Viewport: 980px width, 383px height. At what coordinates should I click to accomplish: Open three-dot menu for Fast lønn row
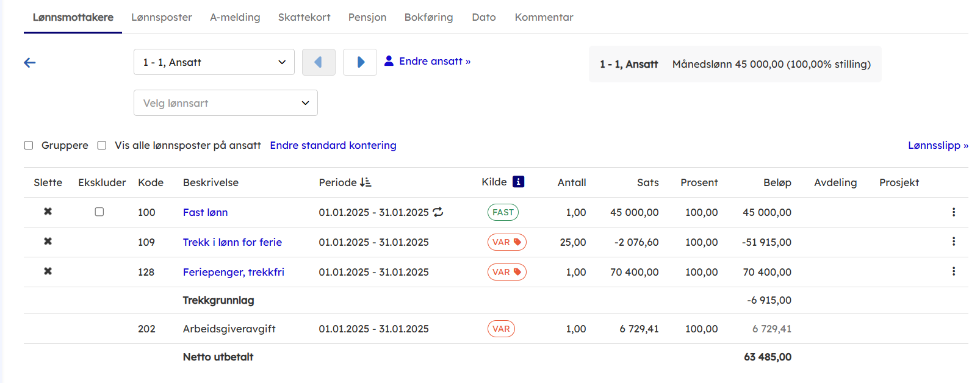953,212
